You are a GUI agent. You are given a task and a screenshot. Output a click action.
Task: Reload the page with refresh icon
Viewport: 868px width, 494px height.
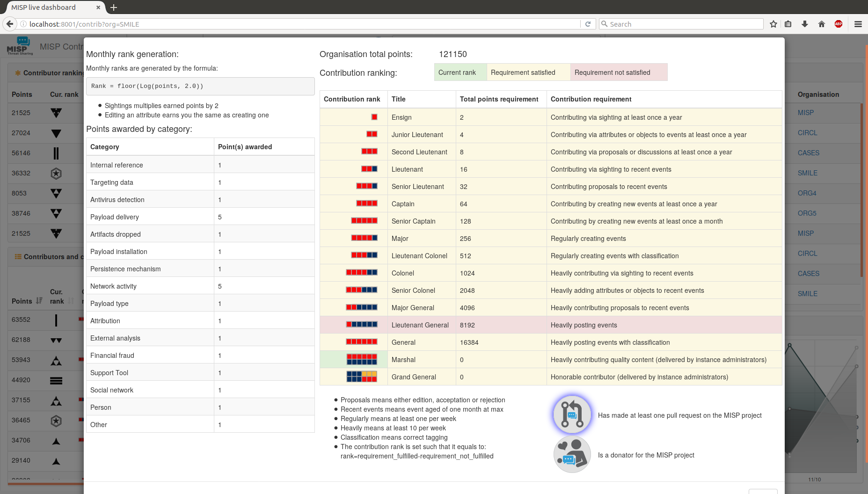(588, 24)
